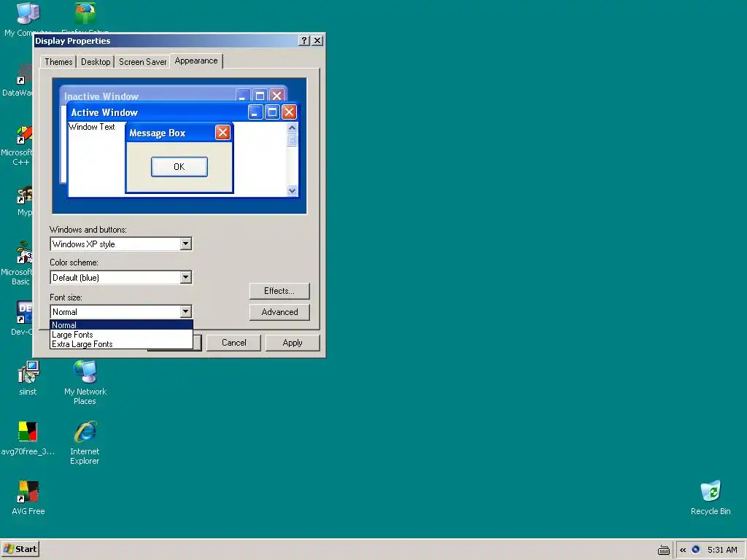Select the My Network Places icon
The height and width of the screenshot is (560, 747).
click(85, 373)
